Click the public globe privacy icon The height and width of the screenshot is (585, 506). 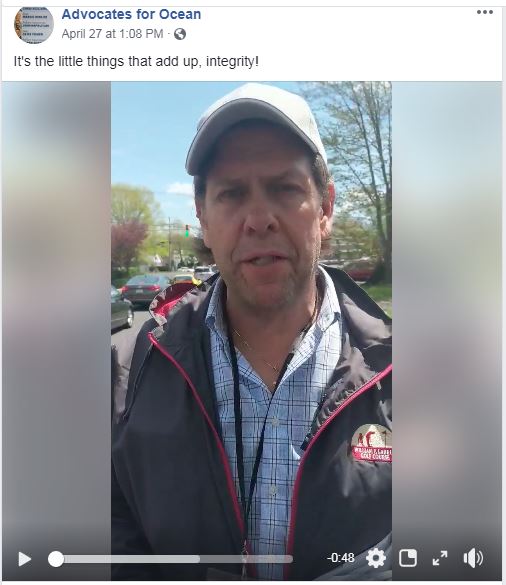[180, 34]
